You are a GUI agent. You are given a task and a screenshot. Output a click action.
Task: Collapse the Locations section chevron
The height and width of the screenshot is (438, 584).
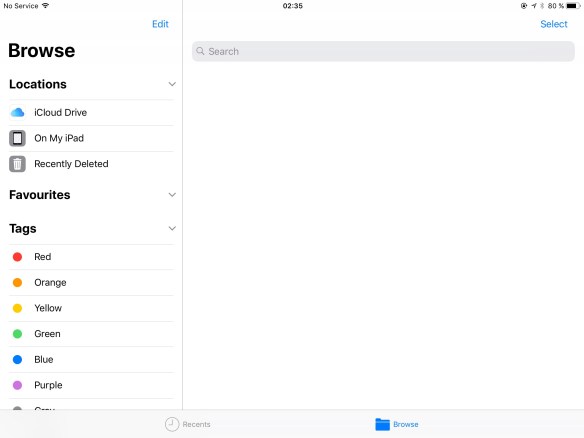point(172,84)
